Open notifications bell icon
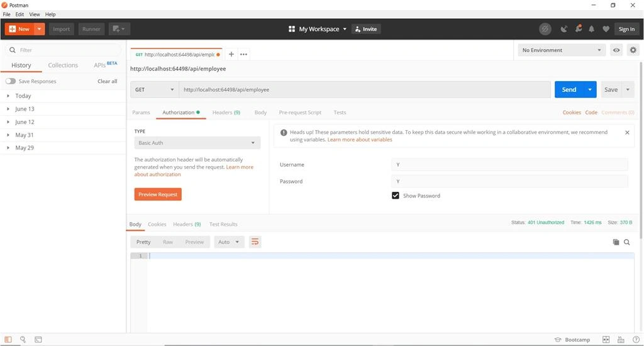The width and height of the screenshot is (644, 346). (x=591, y=29)
